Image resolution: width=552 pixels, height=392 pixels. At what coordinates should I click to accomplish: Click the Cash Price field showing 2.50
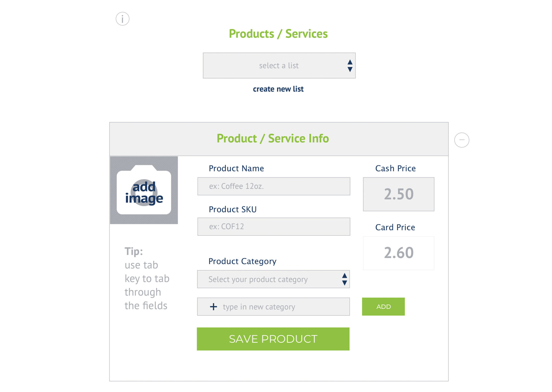click(x=399, y=194)
